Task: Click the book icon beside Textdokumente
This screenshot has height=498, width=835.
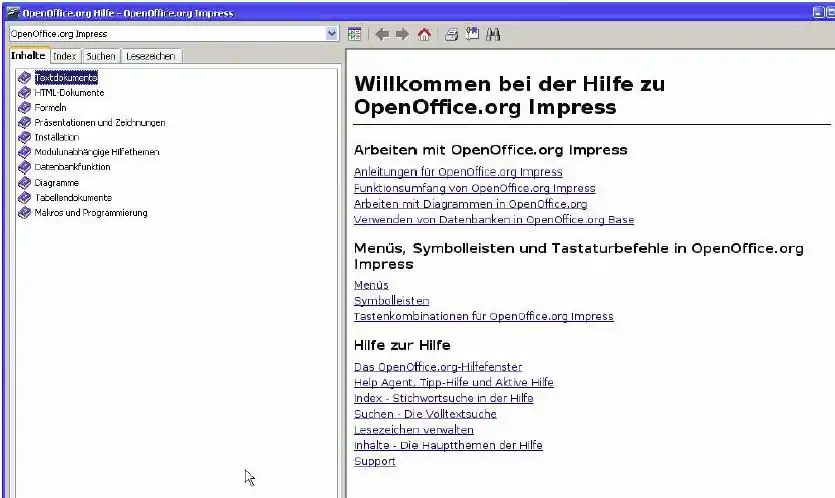Action: (x=24, y=78)
